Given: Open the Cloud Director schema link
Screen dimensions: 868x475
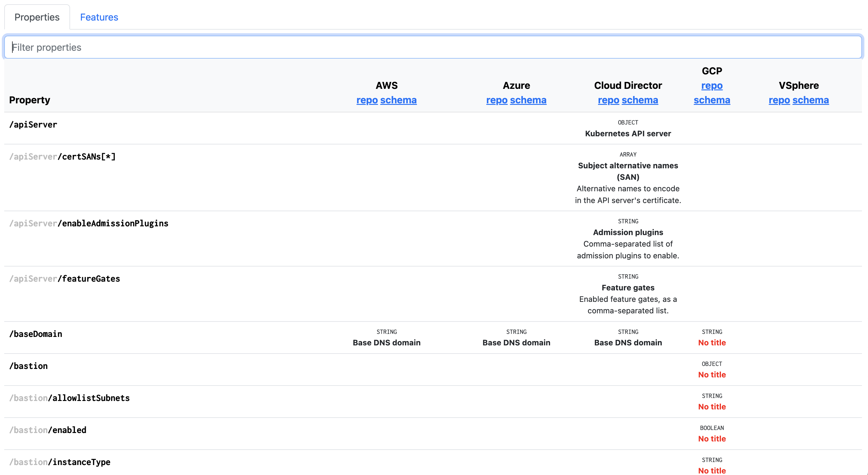Looking at the screenshot, I should (x=640, y=100).
